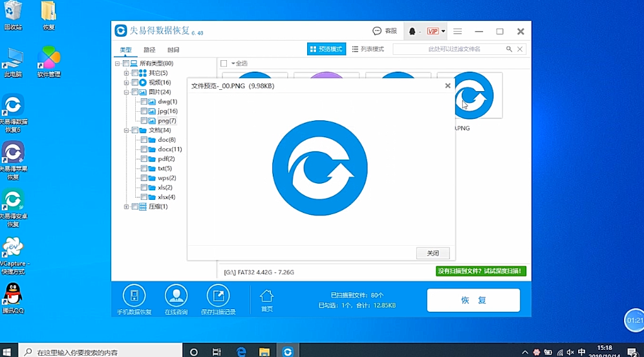Open VCapture shortcut on desktop
Image resolution: width=644 pixels, height=357 pixels.
(x=13, y=255)
